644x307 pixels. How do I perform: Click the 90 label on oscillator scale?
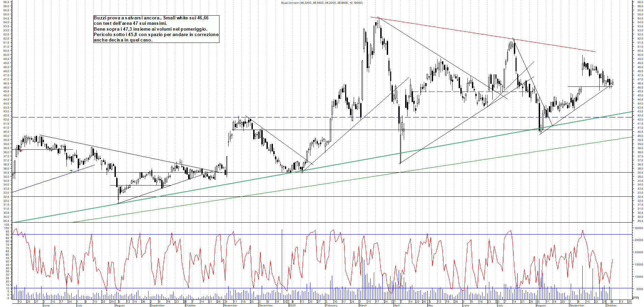click(x=7, y=235)
